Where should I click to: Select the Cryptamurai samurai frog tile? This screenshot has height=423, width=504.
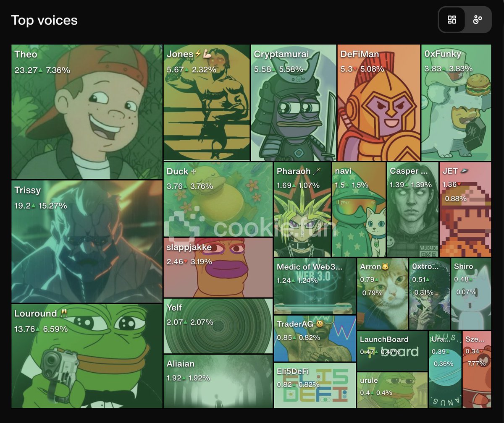[294, 102]
